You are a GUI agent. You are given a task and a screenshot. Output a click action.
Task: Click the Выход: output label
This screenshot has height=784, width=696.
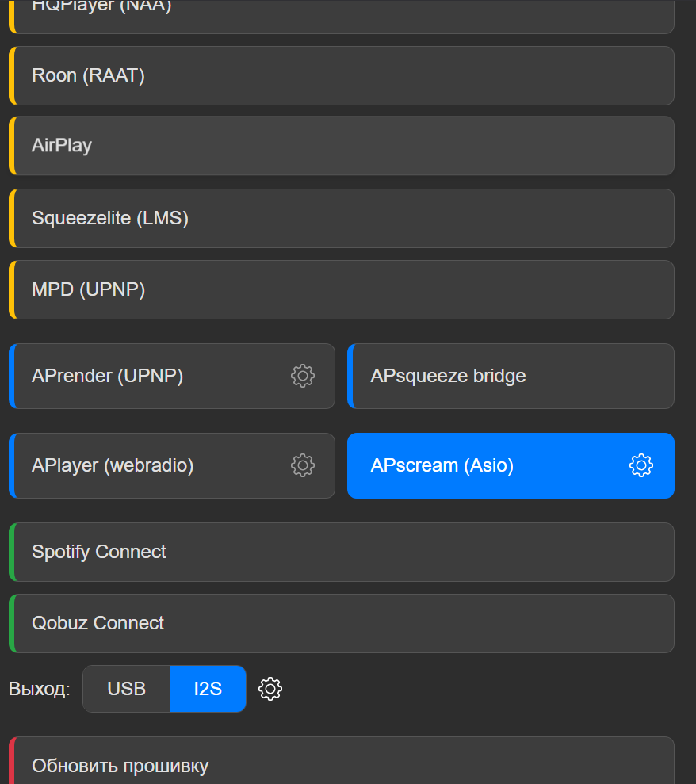pyautogui.click(x=40, y=689)
